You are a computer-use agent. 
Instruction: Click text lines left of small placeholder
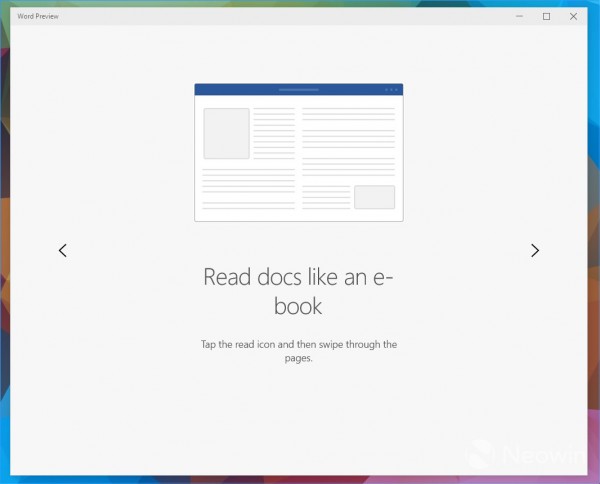(326, 197)
